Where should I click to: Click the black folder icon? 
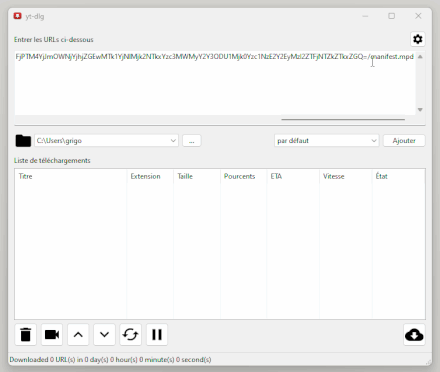pyautogui.click(x=23, y=141)
